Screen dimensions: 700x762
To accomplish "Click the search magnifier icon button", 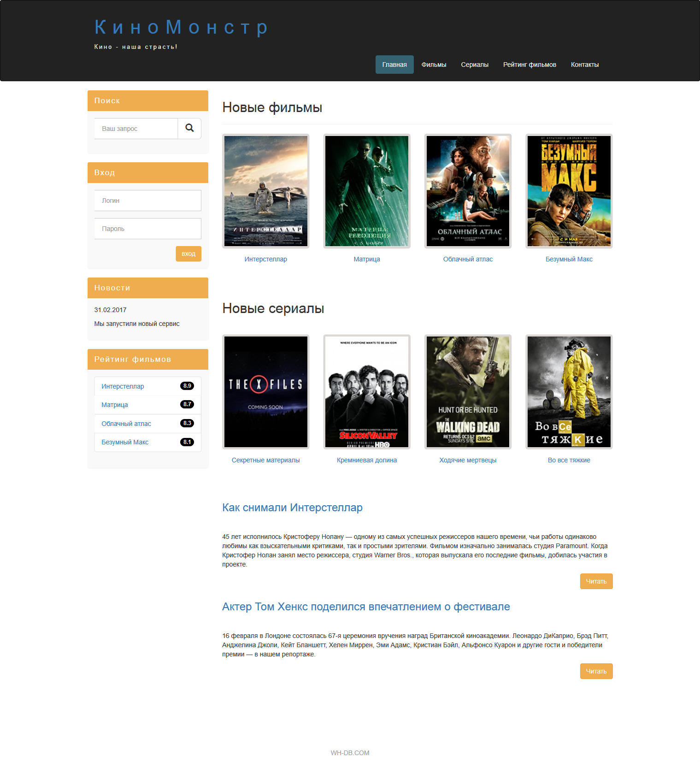I will (x=189, y=128).
